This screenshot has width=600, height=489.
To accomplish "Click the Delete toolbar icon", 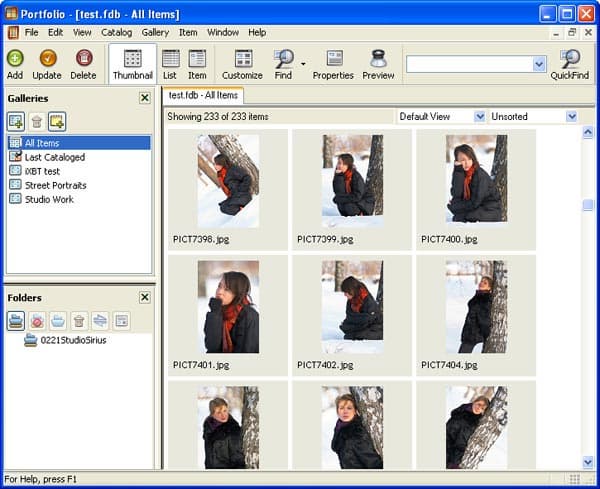I will coord(83,64).
